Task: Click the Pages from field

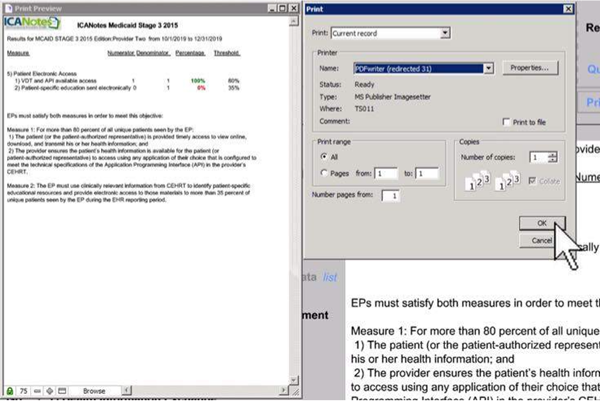Action: (386, 173)
